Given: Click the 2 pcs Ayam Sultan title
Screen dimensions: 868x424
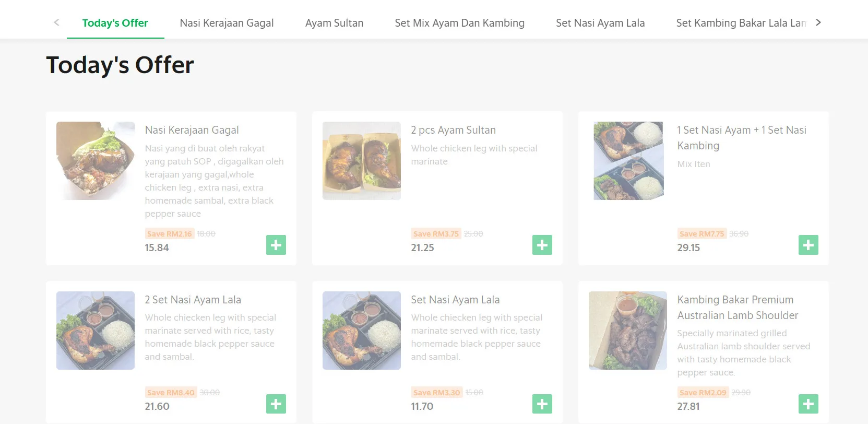Looking at the screenshot, I should pos(453,130).
